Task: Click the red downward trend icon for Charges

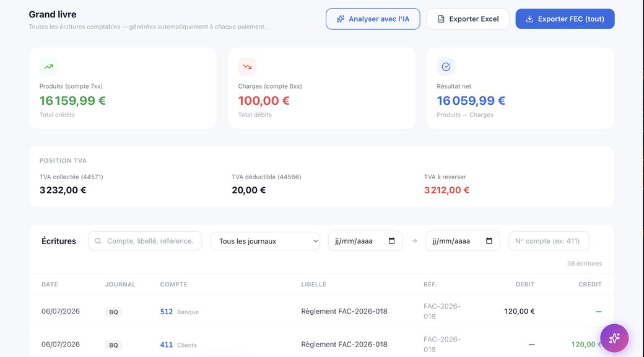Action: pyautogui.click(x=247, y=67)
